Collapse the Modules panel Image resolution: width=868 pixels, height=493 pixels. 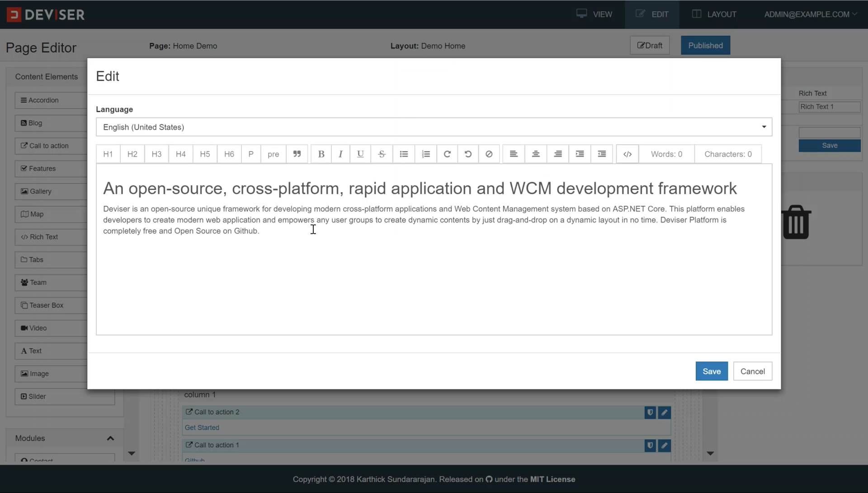[110, 438]
